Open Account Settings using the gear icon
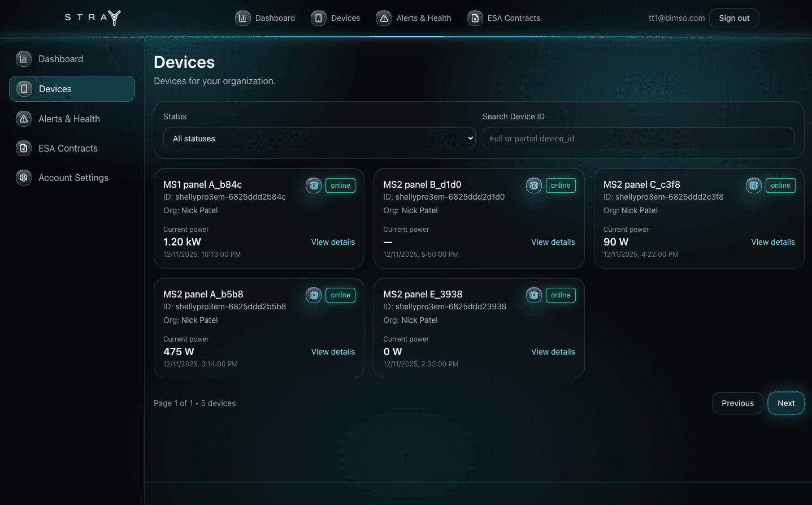 click(23, 177)
